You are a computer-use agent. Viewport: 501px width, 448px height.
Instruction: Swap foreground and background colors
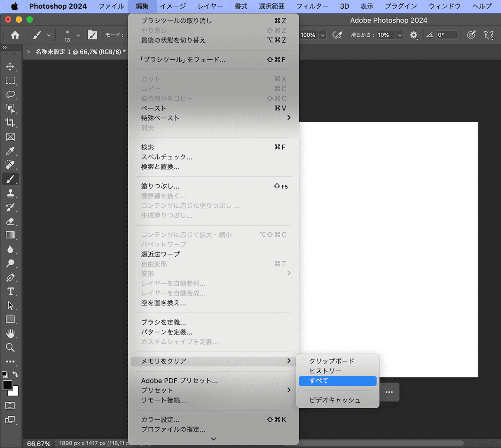16,374
